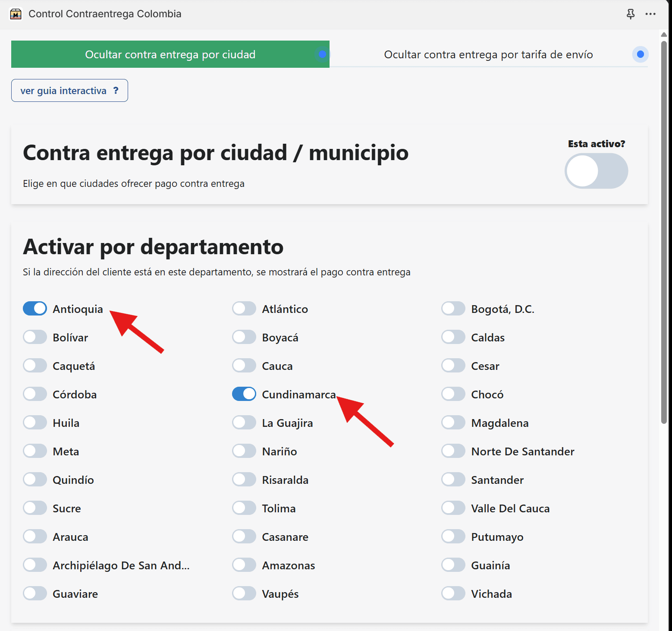
Task: Turn on the Meta switch
Action: (35, 451)
